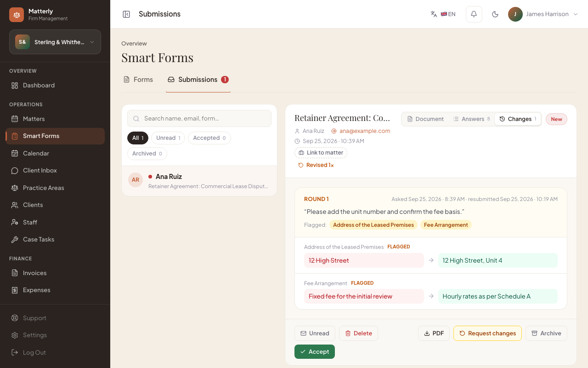The image size is (588, 368).
Task: Switch to the Answers view tab
Action: [471, 119]
